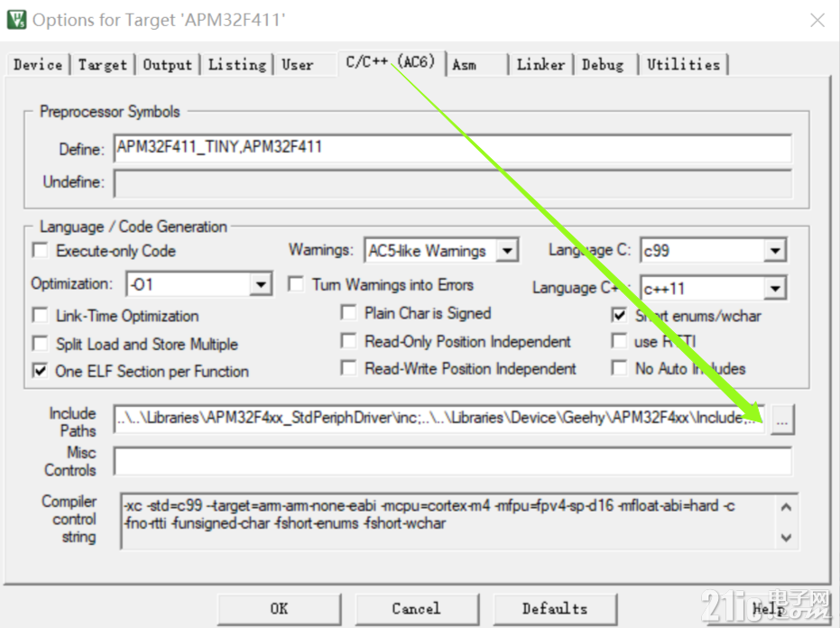Enable No Auto Includes
The image size is (840, 628).
click(x=619, y=368)
